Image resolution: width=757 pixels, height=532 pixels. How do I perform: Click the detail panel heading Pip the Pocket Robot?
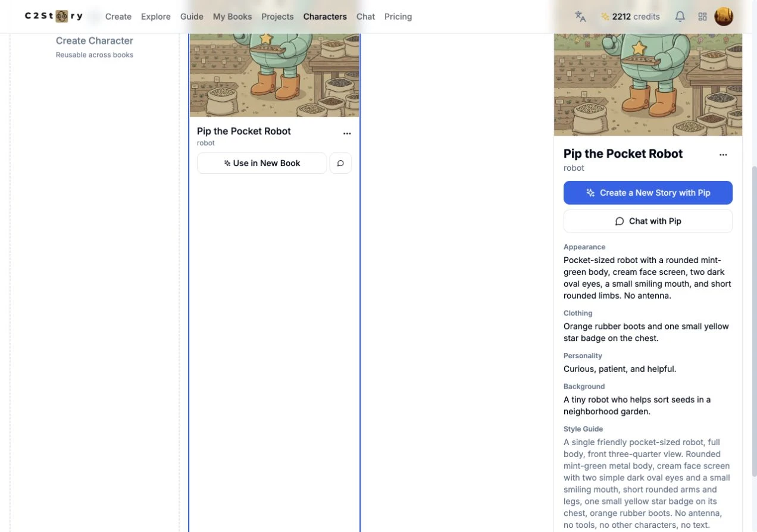(x=623, y=154)
